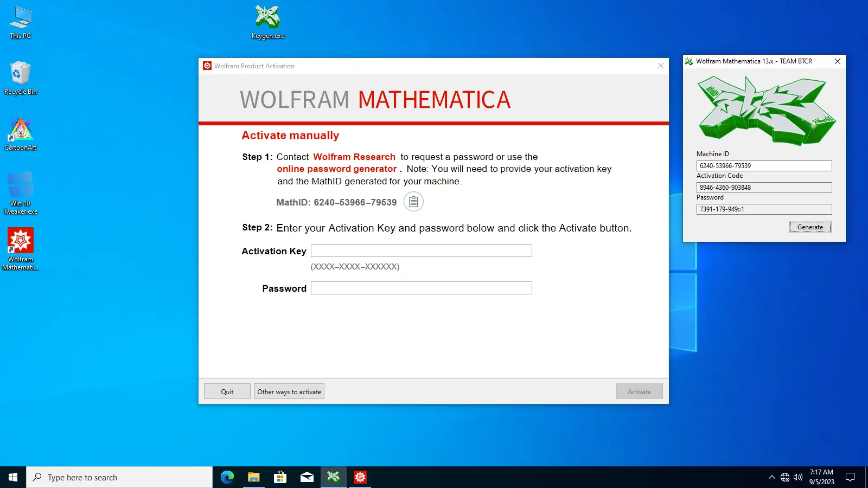The image size is (868, 488).
Task: Select the Wolfram Mathematica desktop shortcut
Action: [x=21, y=249]
